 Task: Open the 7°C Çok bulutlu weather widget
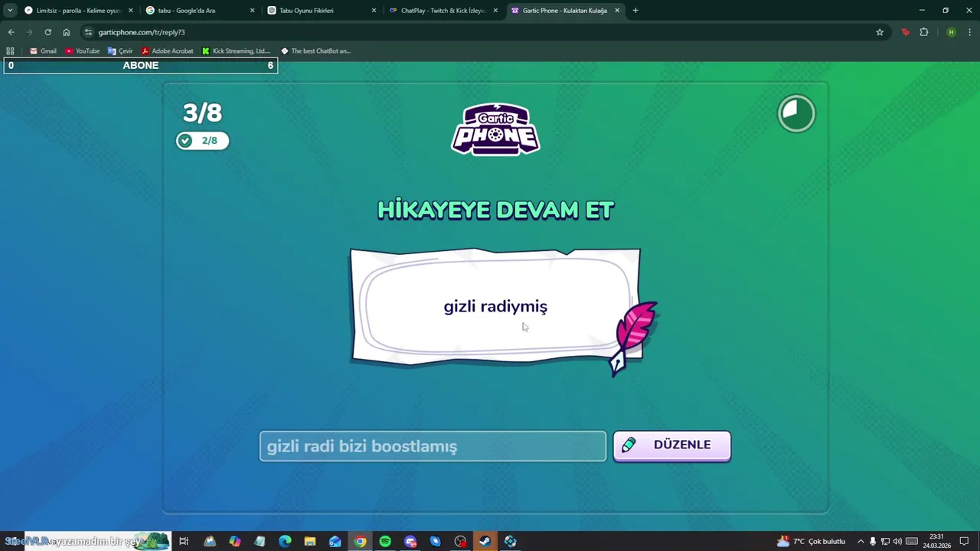[812, 542]
